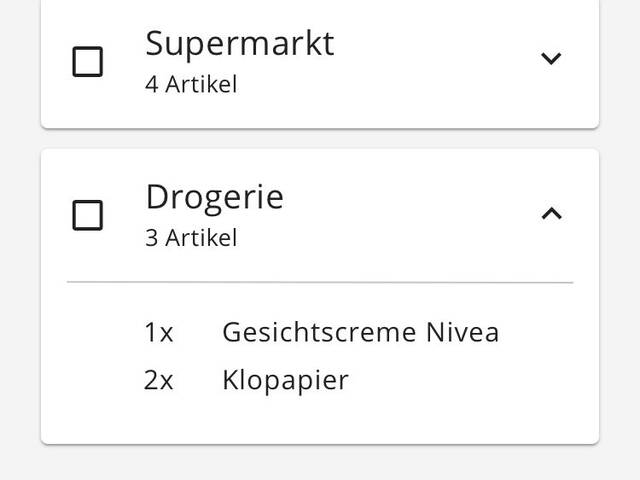
Task: Click the "4 Artikel" subtitle
Action: [191, 85]
